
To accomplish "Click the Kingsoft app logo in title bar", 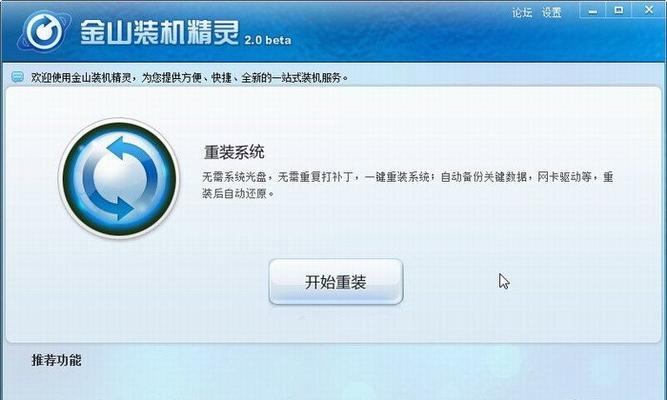I will tap(42, 31).
